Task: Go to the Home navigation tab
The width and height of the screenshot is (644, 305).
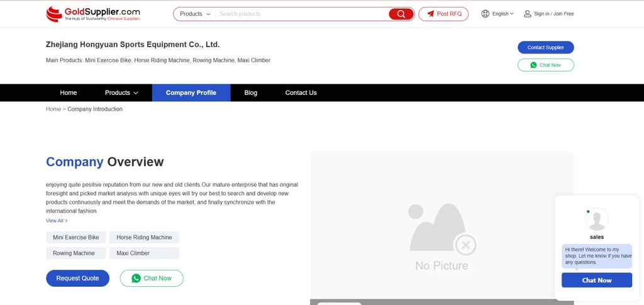Action: (x=69, y=92)
